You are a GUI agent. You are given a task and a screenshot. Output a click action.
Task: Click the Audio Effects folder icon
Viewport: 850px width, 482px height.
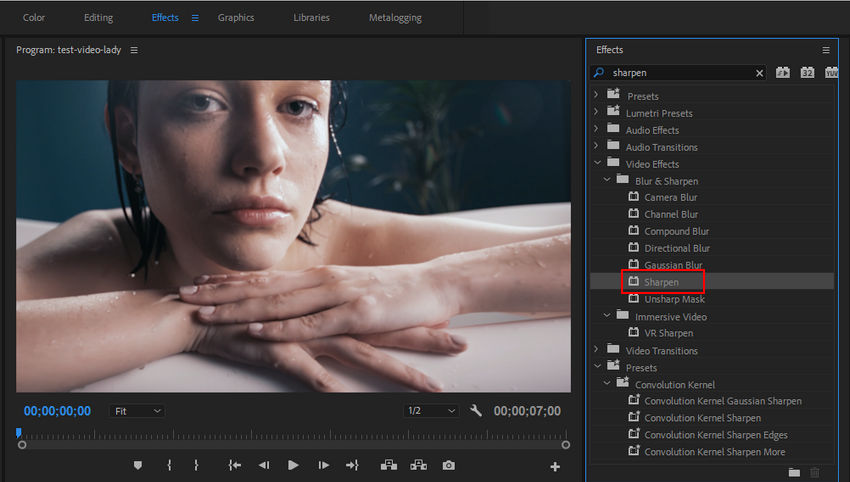tap(613, 128)
